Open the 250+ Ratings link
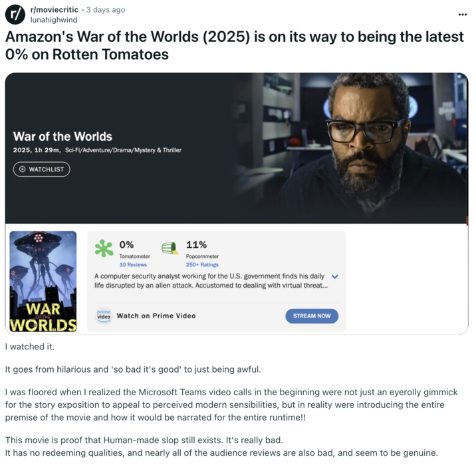The width and height of the screenshot is (476, 471). [x=202, y=265]
